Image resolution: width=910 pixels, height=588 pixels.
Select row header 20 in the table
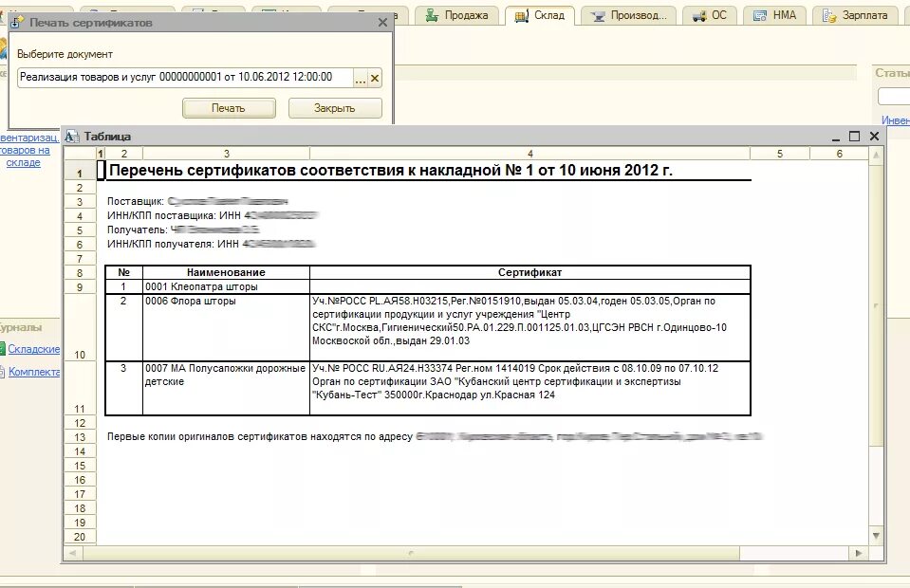pos(80,537)
